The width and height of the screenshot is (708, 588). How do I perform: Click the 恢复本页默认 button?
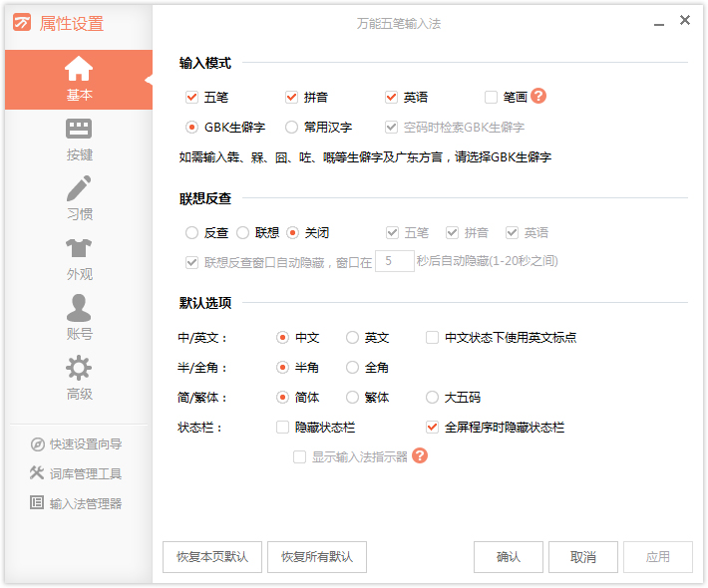(x=212, y=557)
